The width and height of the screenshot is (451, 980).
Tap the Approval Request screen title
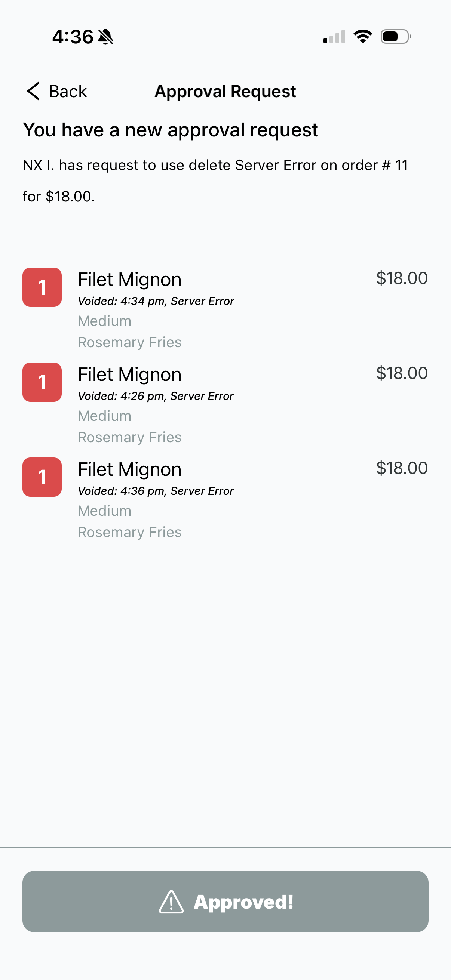[x=225, y=91]
